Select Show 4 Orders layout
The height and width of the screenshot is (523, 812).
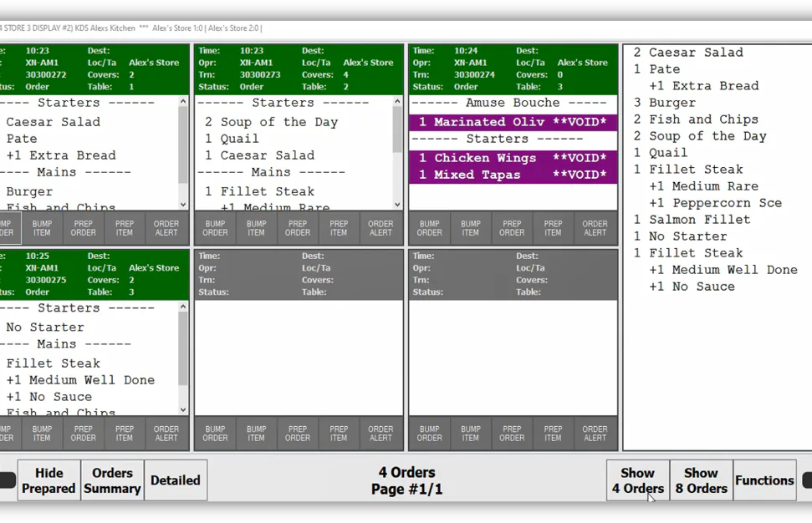[638, 480]
